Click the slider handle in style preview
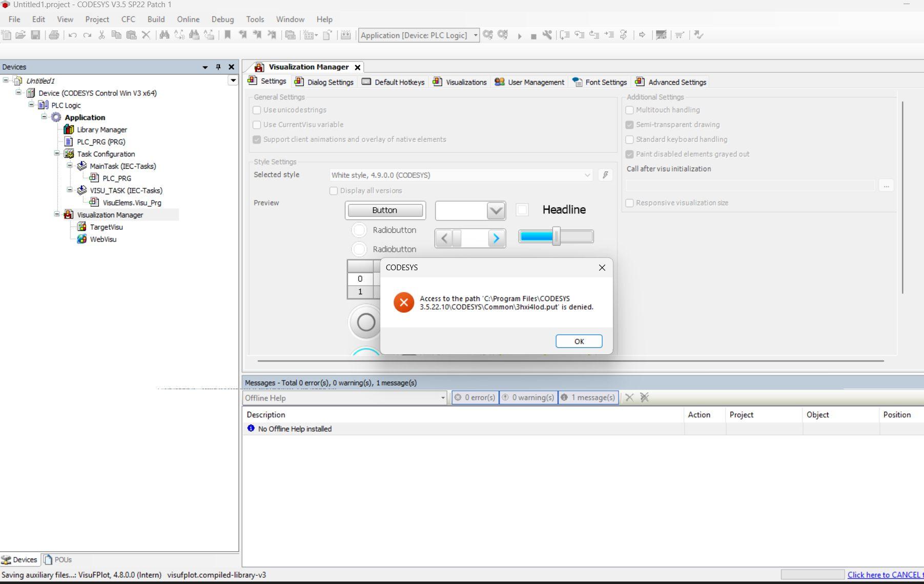 [x=556, y=236]
